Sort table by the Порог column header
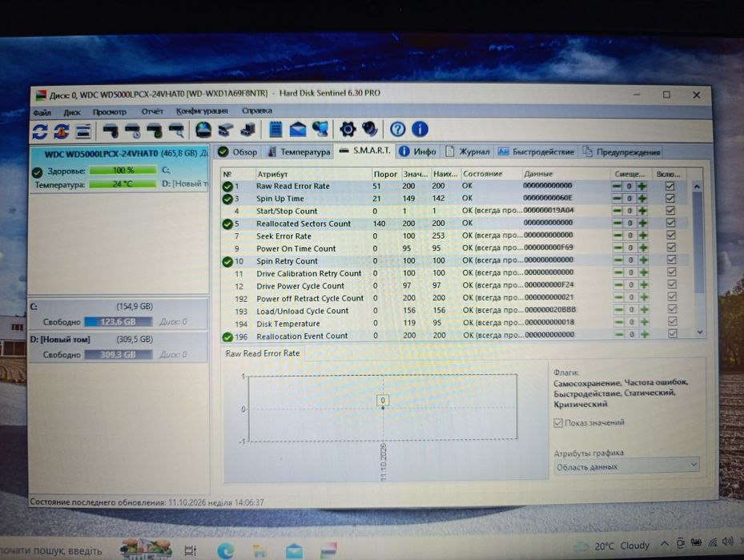 click(386, 174)
